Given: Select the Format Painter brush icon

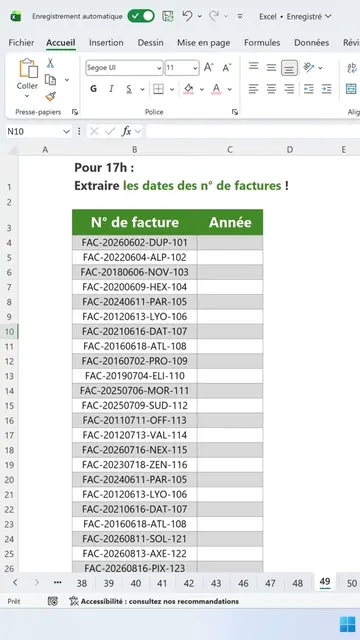Looking at the screenshot, I should (x=51, y=96).
